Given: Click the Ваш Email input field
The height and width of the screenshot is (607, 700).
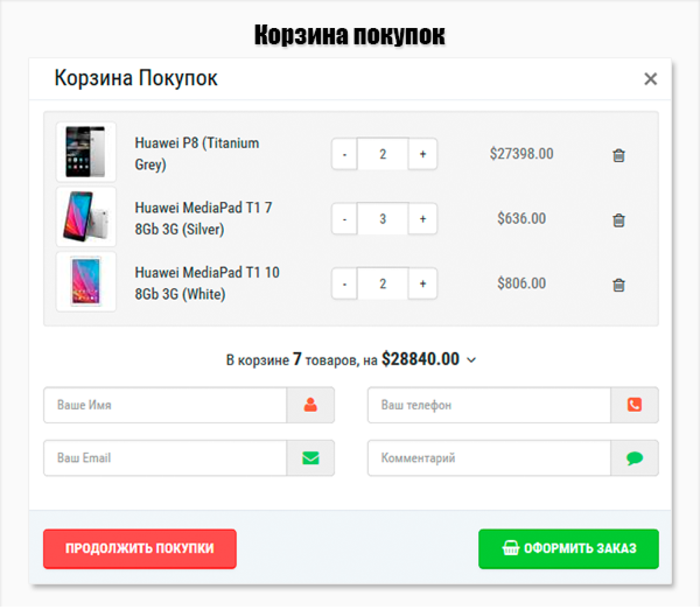Looking at the screenshot, I should tap(165, 458).
